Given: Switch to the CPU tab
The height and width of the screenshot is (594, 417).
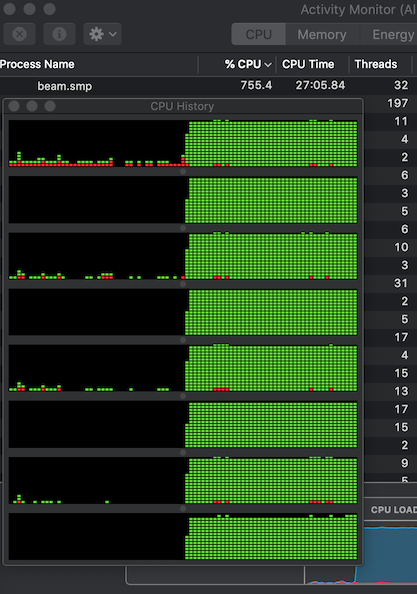Looking at the screenshot, I should (259, 34).
